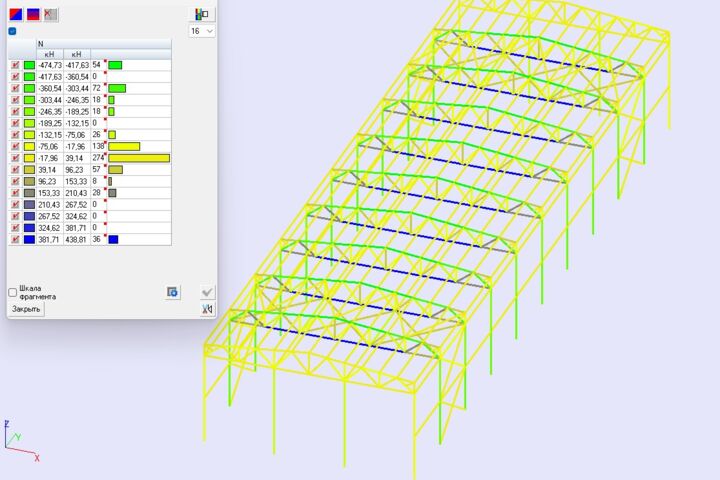The width and height of the screenshot is (720, 480).
Task: Click the icon below the checkmark button
Action: [208, 309]
